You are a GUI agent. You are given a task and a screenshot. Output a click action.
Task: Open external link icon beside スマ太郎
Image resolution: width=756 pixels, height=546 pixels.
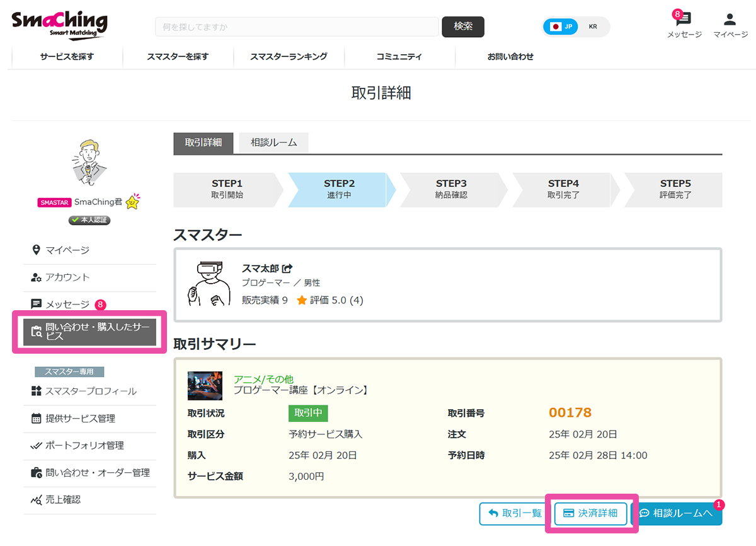coord(287,269)
